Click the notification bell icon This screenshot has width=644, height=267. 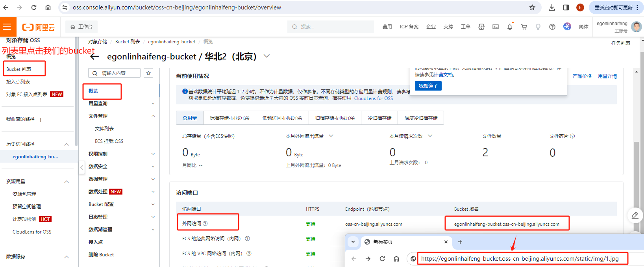tap(510, 27)
